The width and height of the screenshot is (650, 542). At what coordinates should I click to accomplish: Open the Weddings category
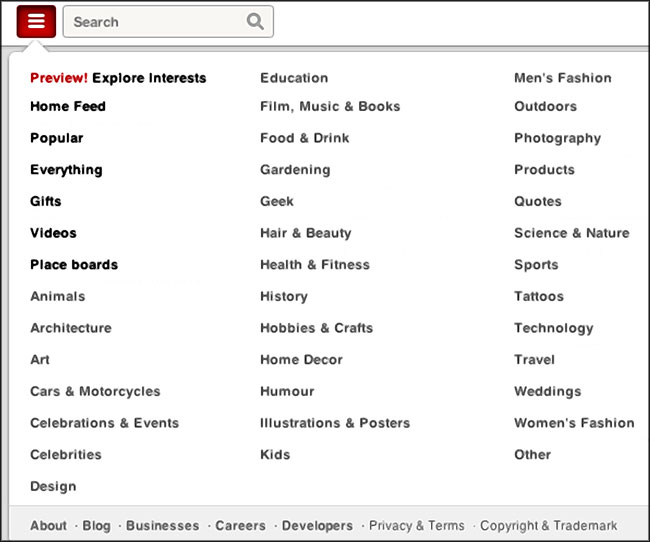pyautogui.click(x=548, y=391)
